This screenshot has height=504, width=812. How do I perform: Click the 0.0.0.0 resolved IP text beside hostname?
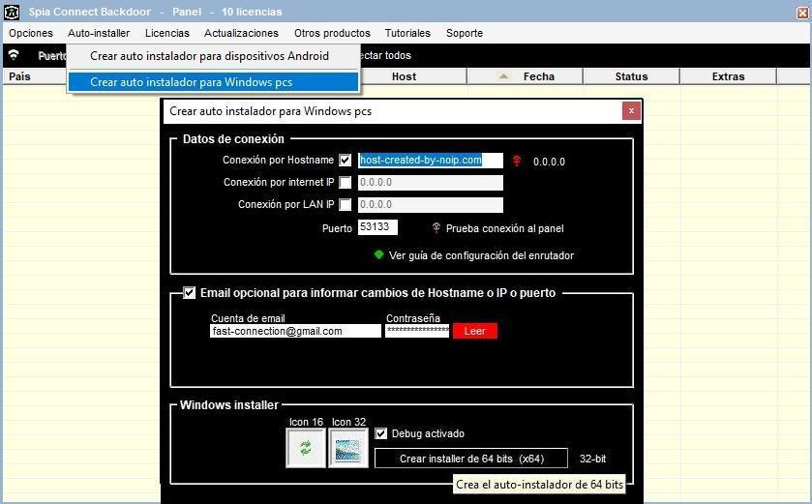tap(549, 162)
